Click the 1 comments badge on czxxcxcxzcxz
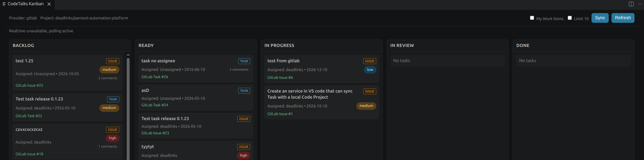 point(108,146)
